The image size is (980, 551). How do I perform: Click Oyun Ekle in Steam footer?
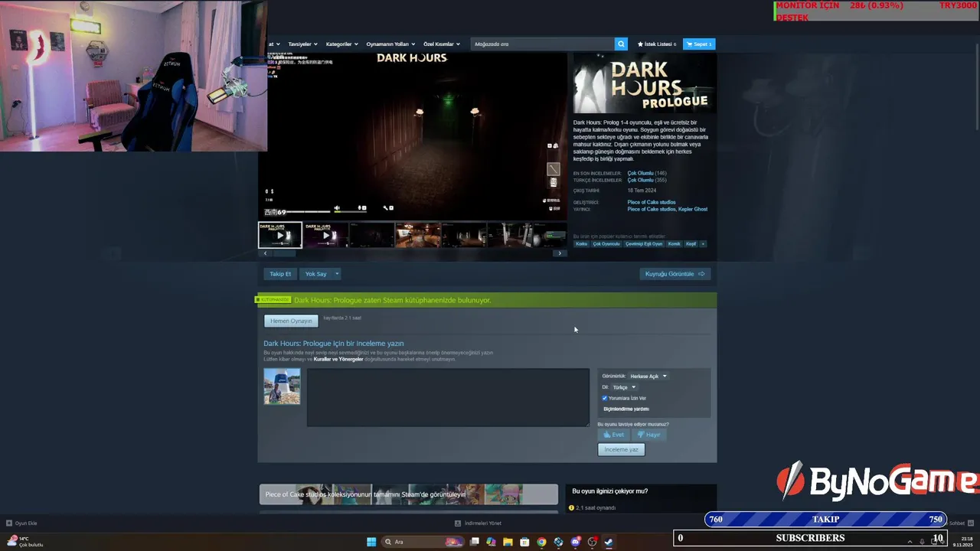click(x=21, y=523)
